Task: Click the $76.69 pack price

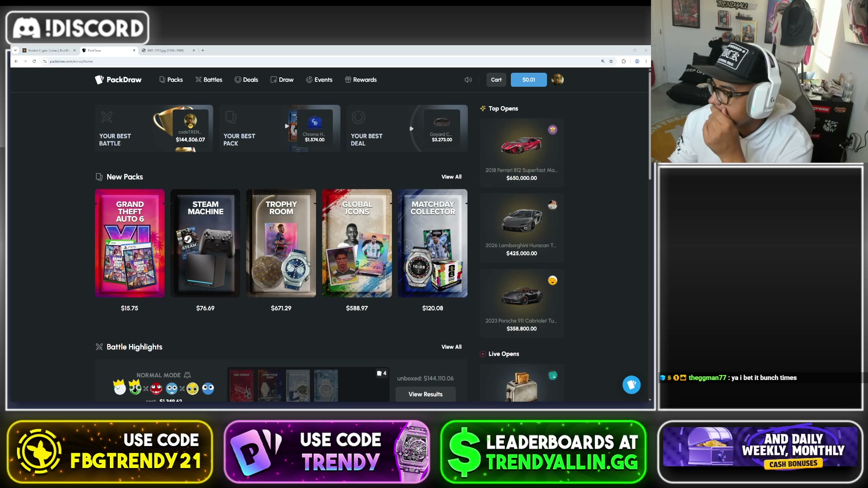Action: coord(205,308)
